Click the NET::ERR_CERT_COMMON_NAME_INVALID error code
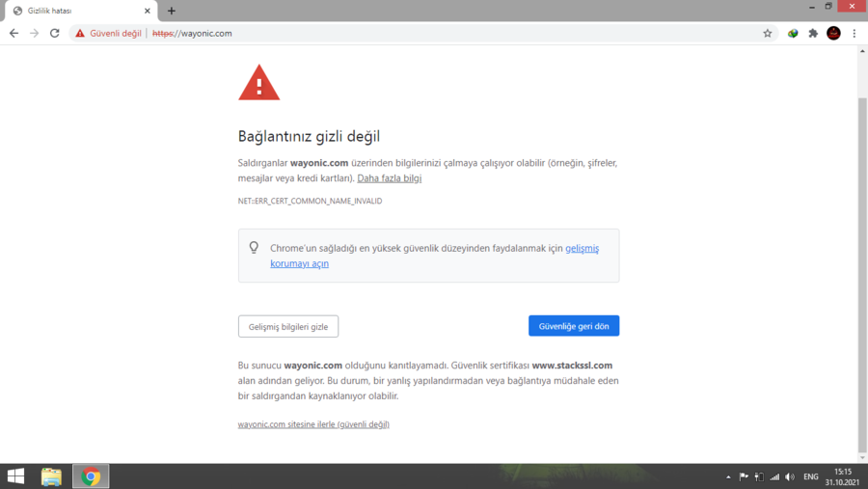The width and height of the screenshot is (868, 489). 310,201
